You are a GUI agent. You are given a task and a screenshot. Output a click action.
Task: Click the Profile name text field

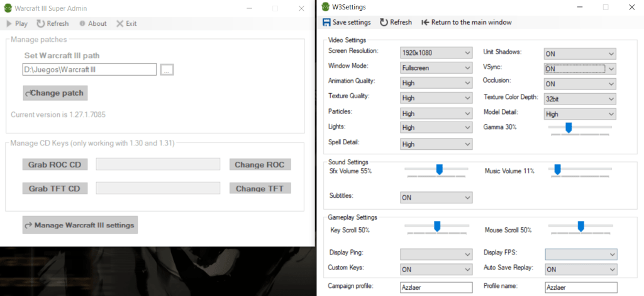pyautogui.click(x=581, y=287)
